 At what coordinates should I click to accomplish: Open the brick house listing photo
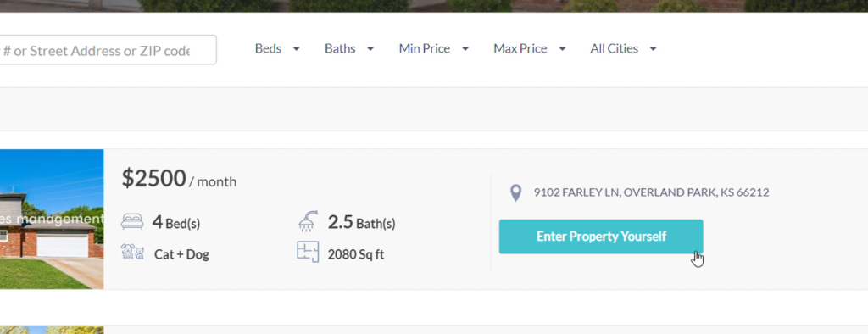(x=52, y=220)
